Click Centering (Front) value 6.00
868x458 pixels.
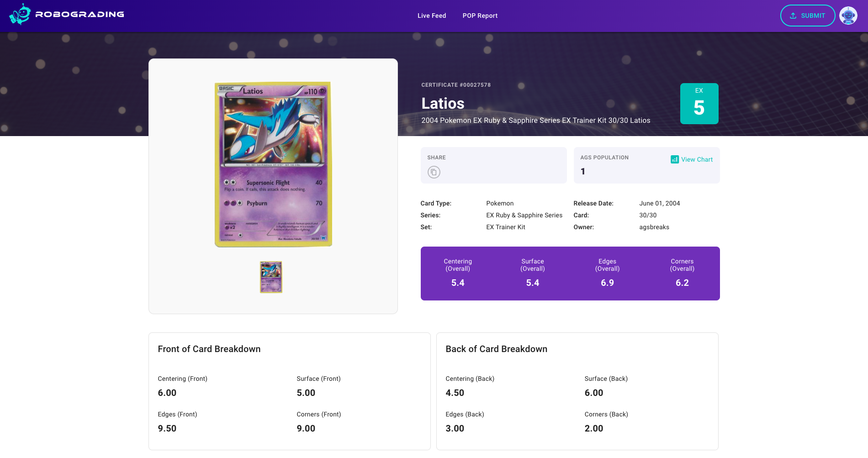[x=167, y=393]
